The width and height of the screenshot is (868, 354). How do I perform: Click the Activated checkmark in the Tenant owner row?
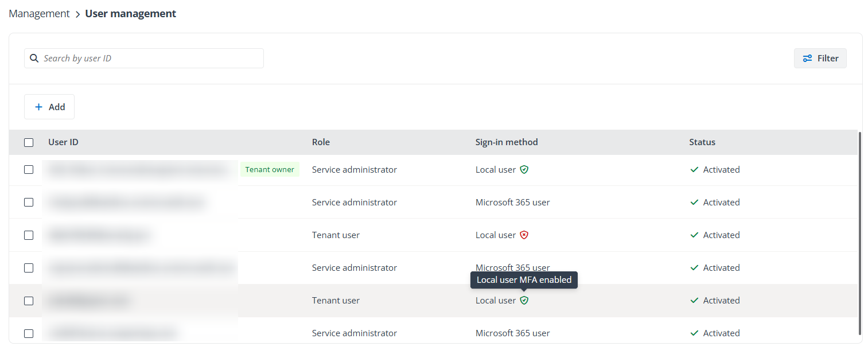tap(694, 170)
